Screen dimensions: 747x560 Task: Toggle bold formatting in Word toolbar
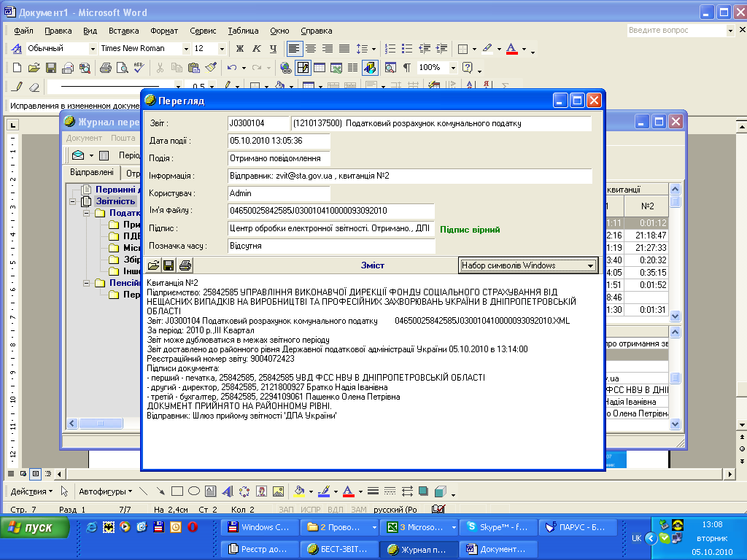239,49
